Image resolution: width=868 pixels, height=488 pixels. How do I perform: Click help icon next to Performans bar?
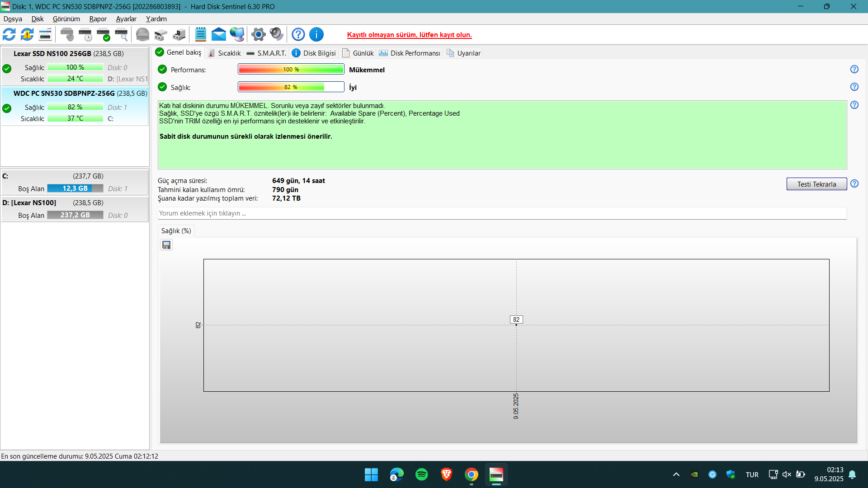point(854,69)
